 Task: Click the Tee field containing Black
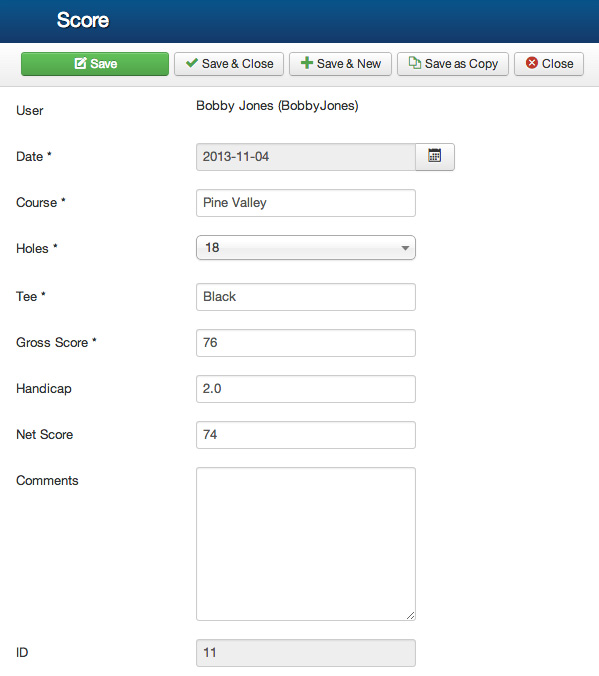[x=306, y=297]
